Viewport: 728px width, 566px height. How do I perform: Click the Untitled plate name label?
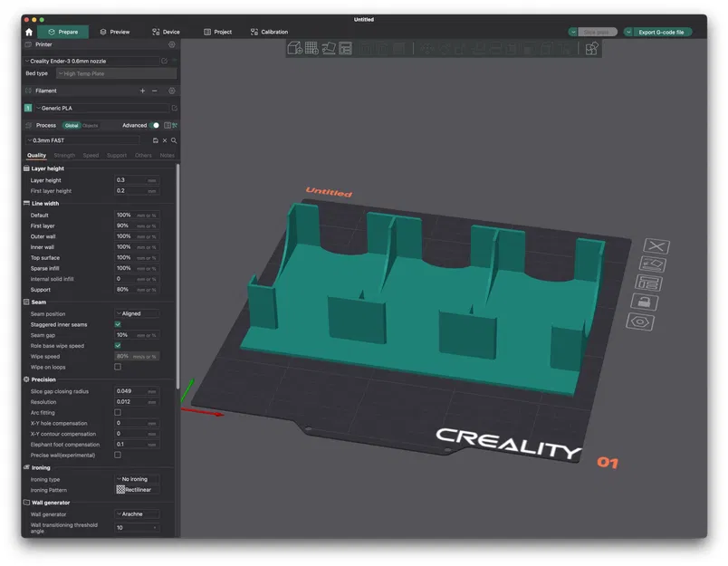(x=330, y=192)
